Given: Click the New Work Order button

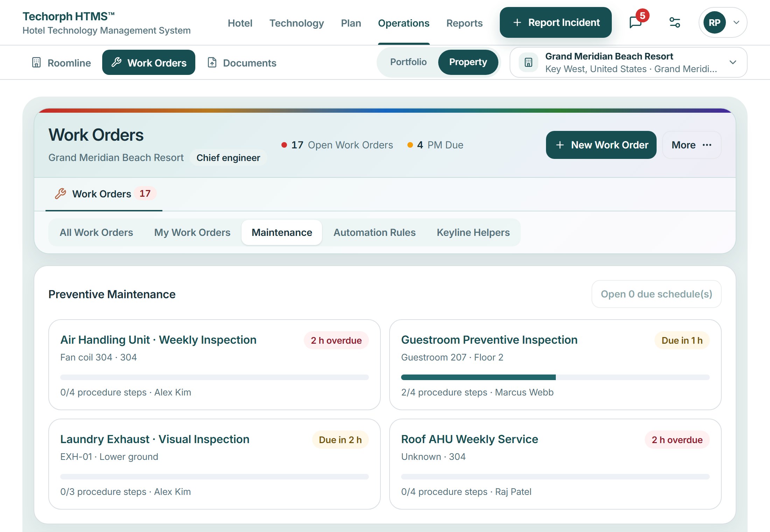Looking at the screenshot, I should tap(601, 145).
